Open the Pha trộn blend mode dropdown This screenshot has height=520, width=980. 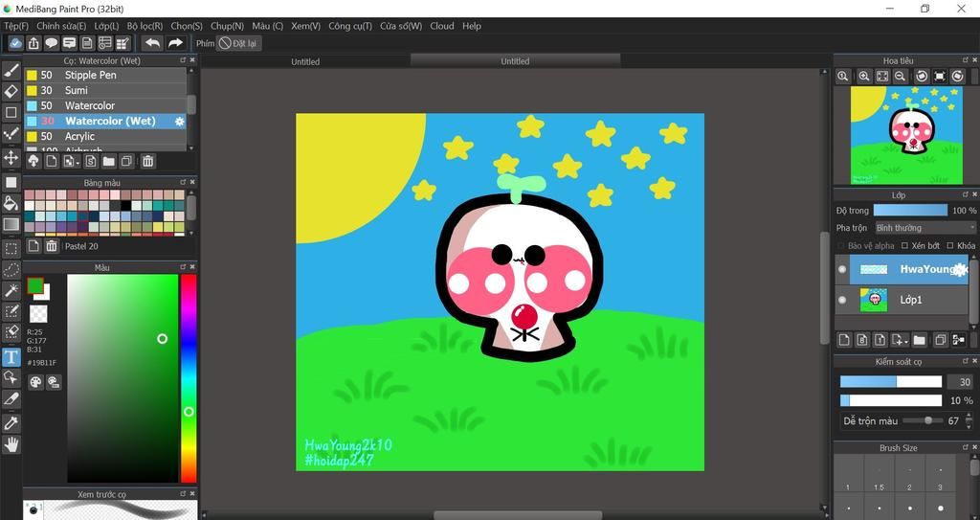[925, 228]
